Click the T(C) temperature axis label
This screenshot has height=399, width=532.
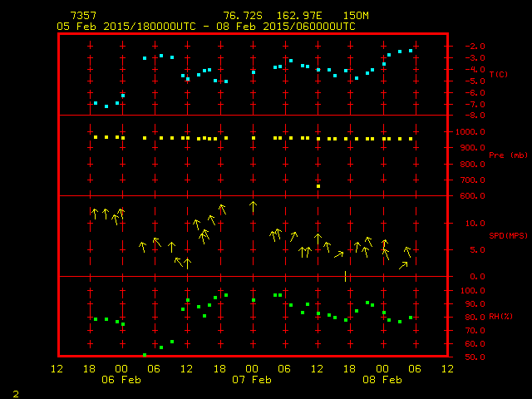click(x=498, y=75)
